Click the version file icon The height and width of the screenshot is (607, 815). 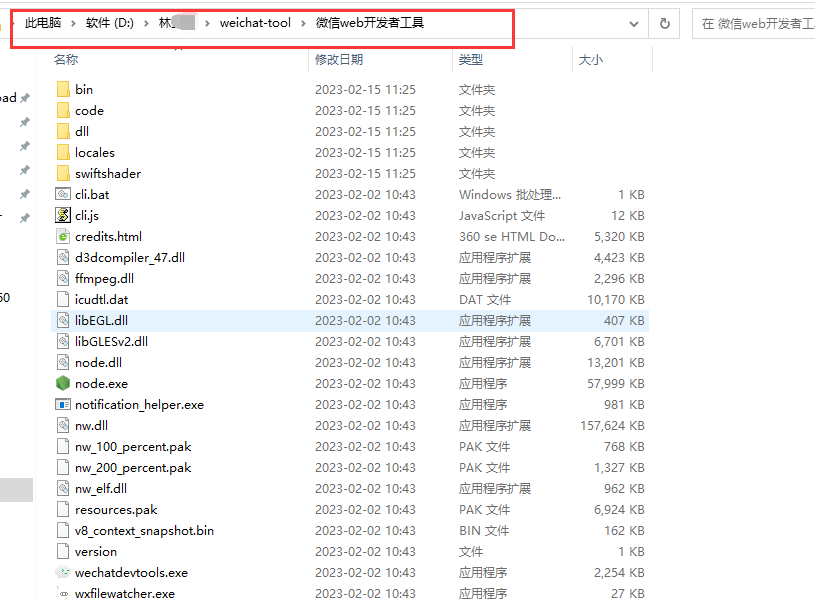pos(63,551)
